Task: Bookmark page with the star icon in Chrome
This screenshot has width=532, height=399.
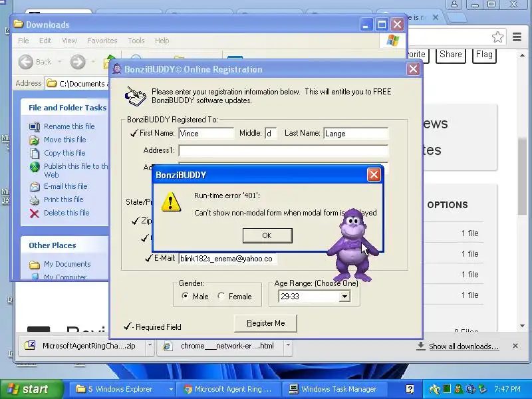Action: pyautogui.click(x=497, y=37)
